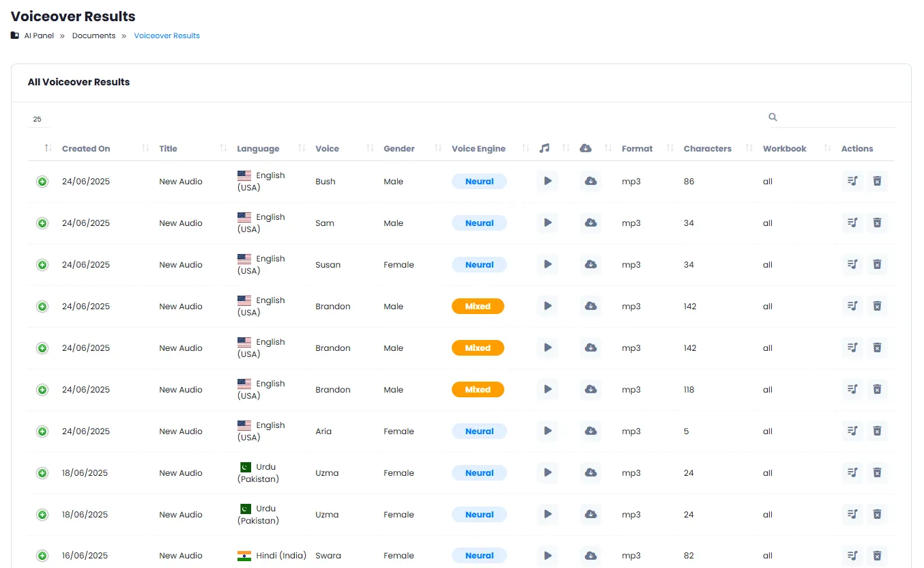The image size is (924, 568).
Task: Play the Susan voice audio
Action: pos(547,265)
